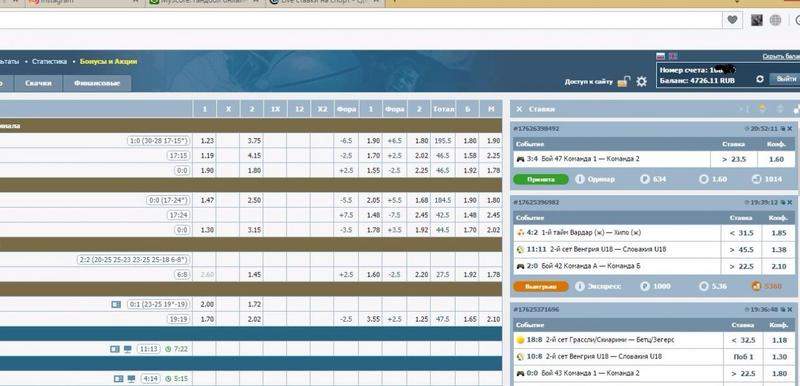Click the Выйти logout button
Image resolution: width=800 pixels, height=386 pixels.
[x=785, y=79]
